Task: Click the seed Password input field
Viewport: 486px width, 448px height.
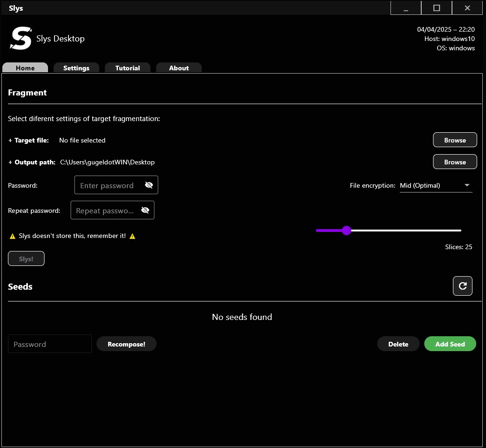Action: (x=49, y=344)
